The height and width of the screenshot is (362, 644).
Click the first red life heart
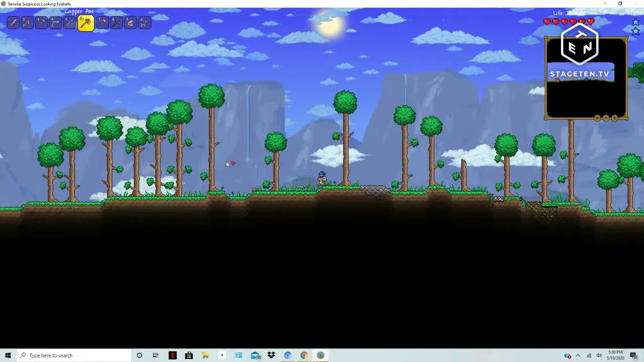547,22
